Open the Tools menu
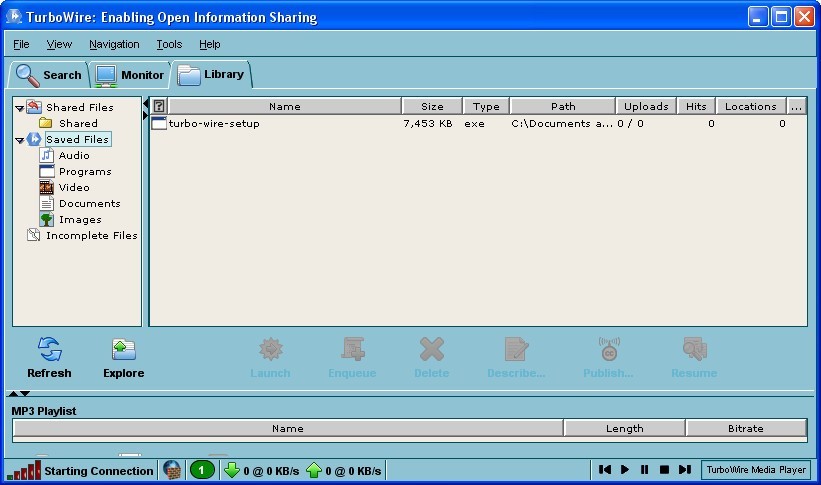Screen dimensions: 821x485 click(x=169, y=44)
